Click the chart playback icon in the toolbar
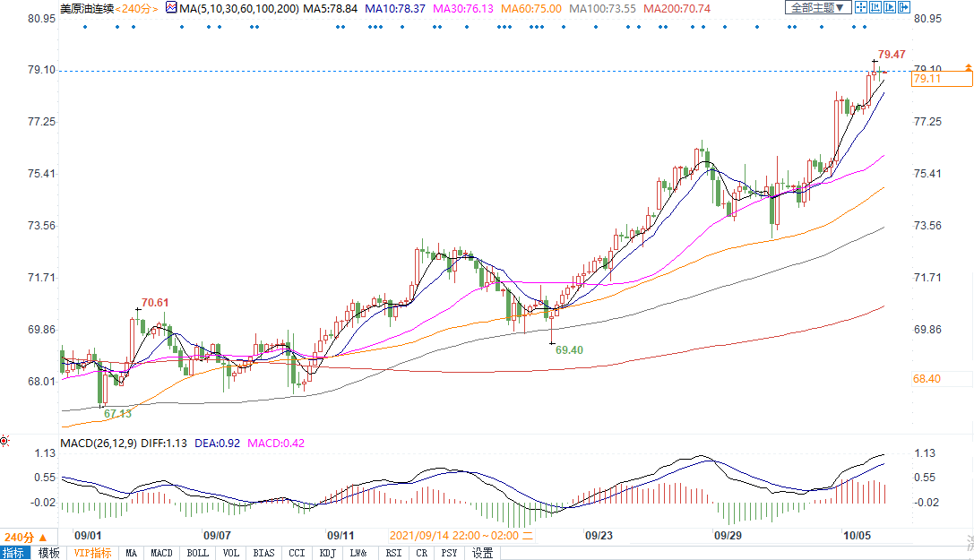 point(892,8)
